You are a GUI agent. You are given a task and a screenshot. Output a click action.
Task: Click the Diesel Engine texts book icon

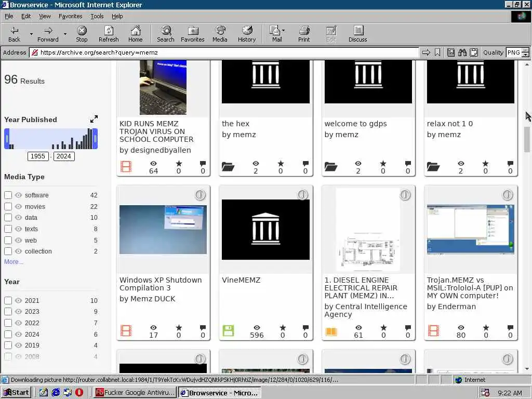coord(331,331)
